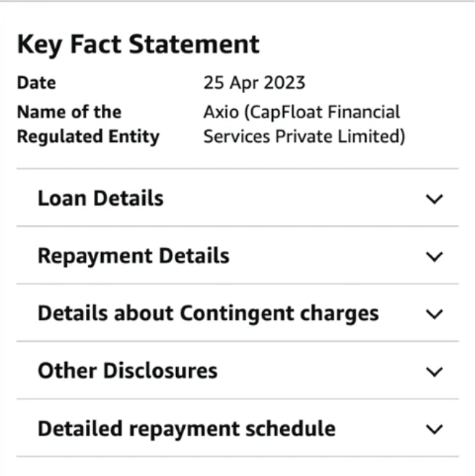Image resolution: width=475 pixels, height=476 pixels.
Task: Click the Regulated Entity label line
Action: coord(88,136)
